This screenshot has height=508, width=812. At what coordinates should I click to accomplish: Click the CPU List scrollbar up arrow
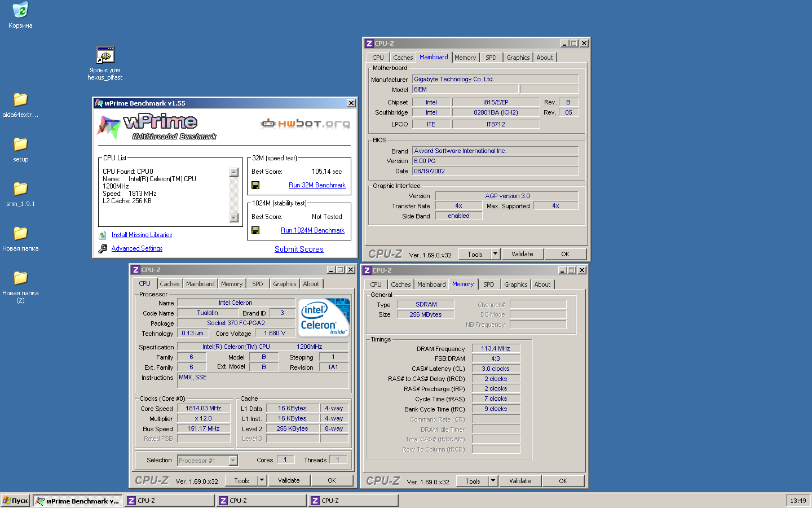pyautogui.click(x=234, y=172)
